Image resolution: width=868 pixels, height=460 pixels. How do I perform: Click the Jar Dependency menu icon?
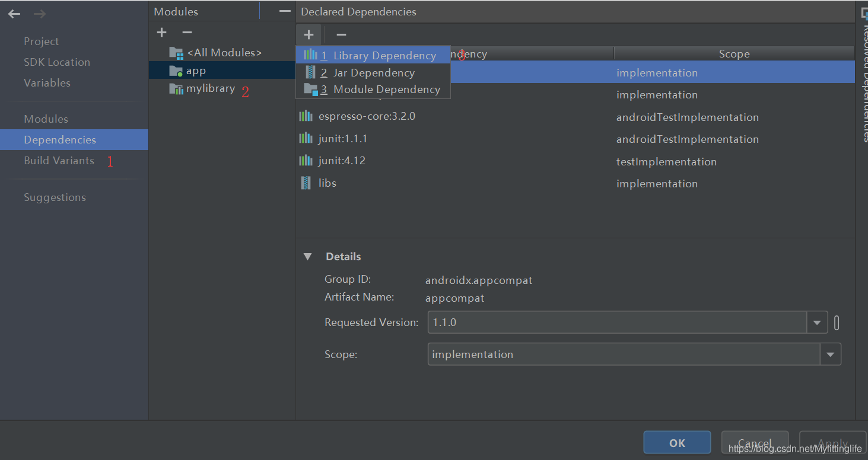point(310,72)
